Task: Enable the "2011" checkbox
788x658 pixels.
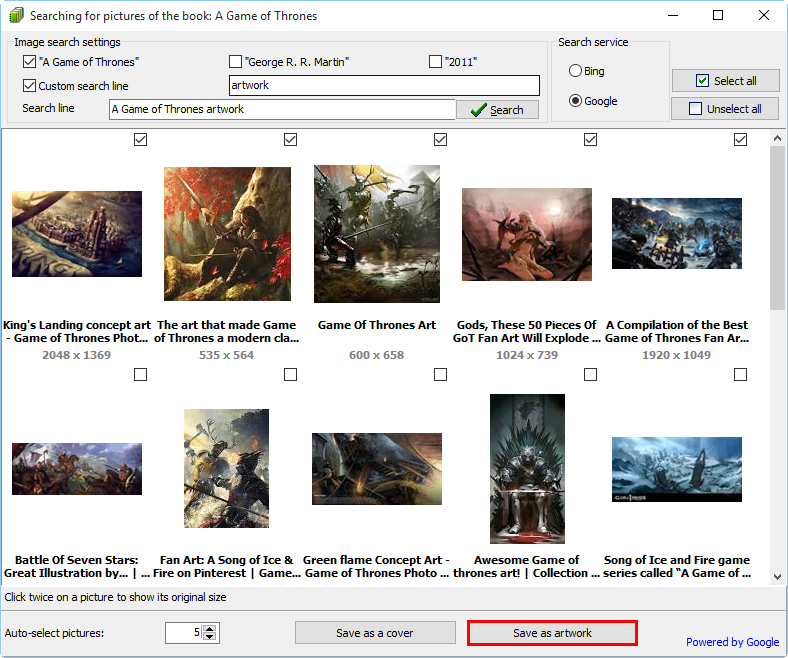Action: click(435, 62)
